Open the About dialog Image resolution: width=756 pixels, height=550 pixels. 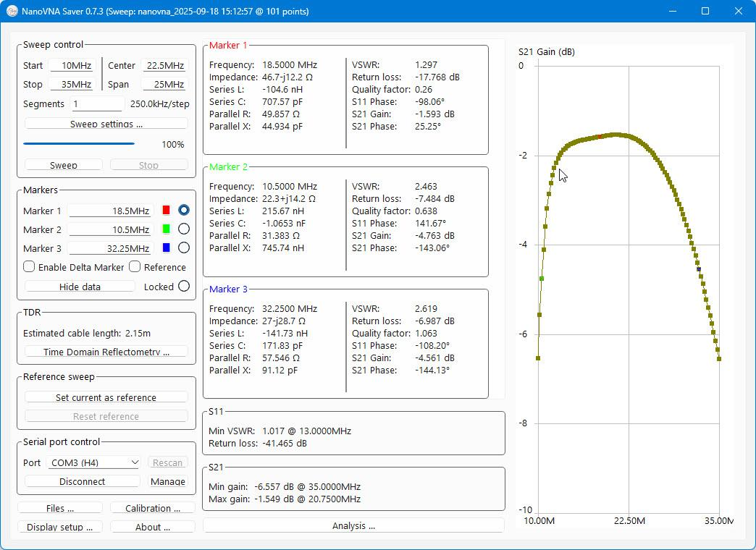point(152,527)
